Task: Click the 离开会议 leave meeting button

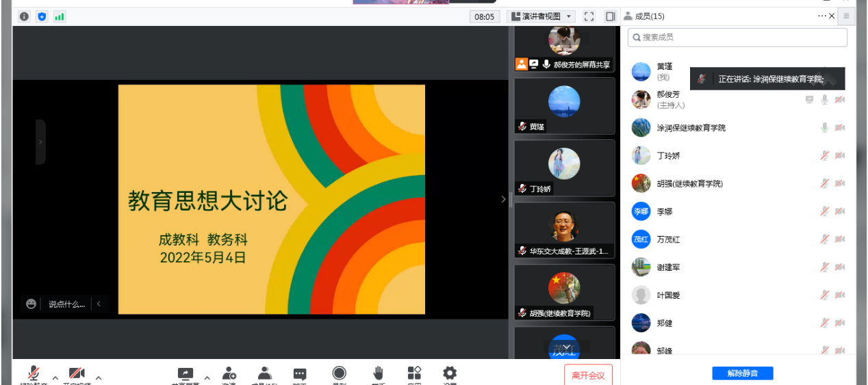Action: [x=588, y=375]
